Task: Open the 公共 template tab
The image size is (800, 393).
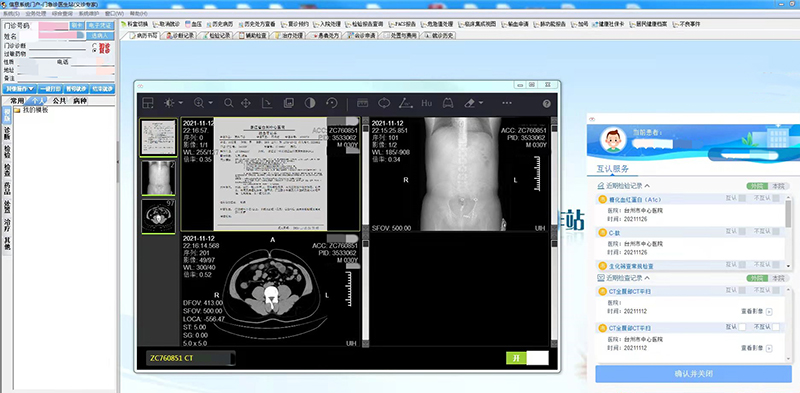Action: click(59, 101)
